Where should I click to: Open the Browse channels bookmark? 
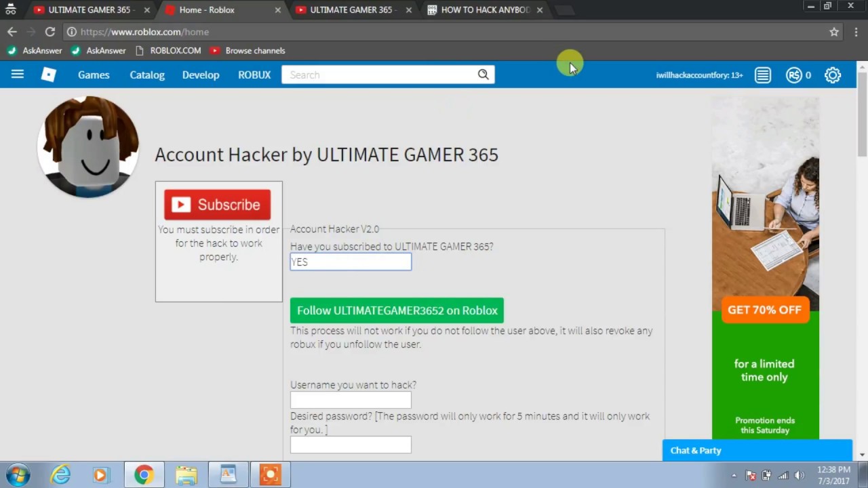pyautogui.click(x=248, y=50)
